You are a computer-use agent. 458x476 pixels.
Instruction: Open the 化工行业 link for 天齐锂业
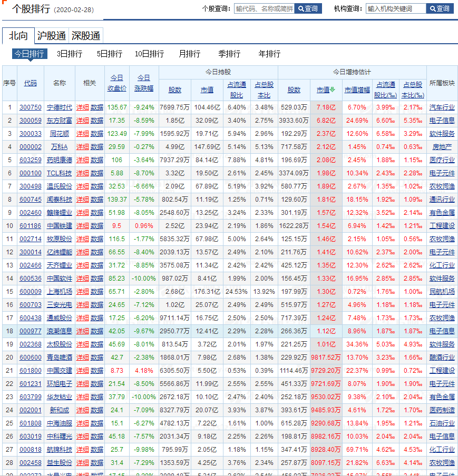click(442, 265)
